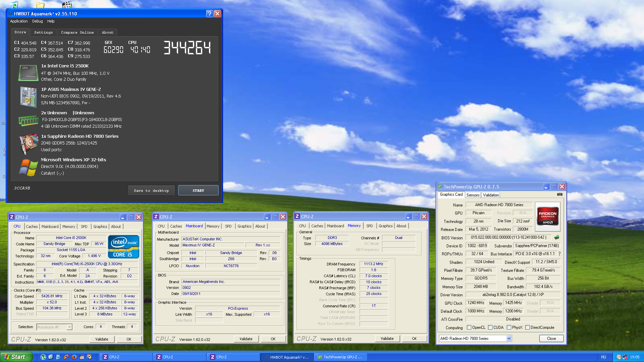Click Save to desktop in Aquamark
Image resolution: width=644 pixels, height=362 pixels.
[151, 190]
